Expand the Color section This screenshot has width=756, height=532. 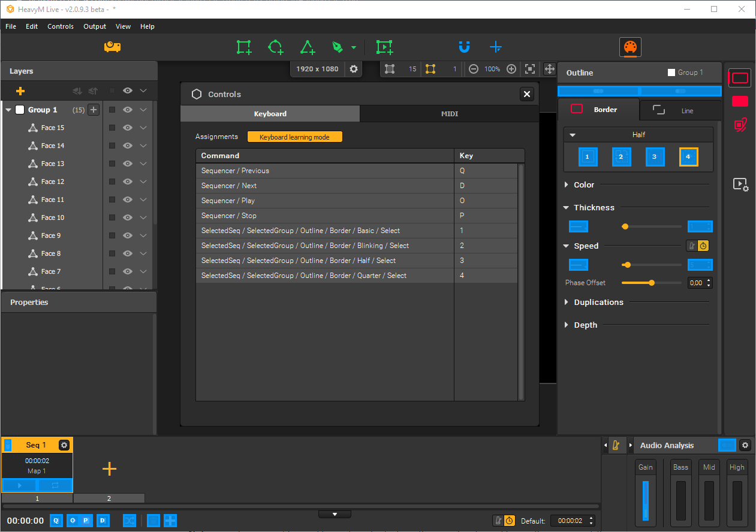[583, 185]
